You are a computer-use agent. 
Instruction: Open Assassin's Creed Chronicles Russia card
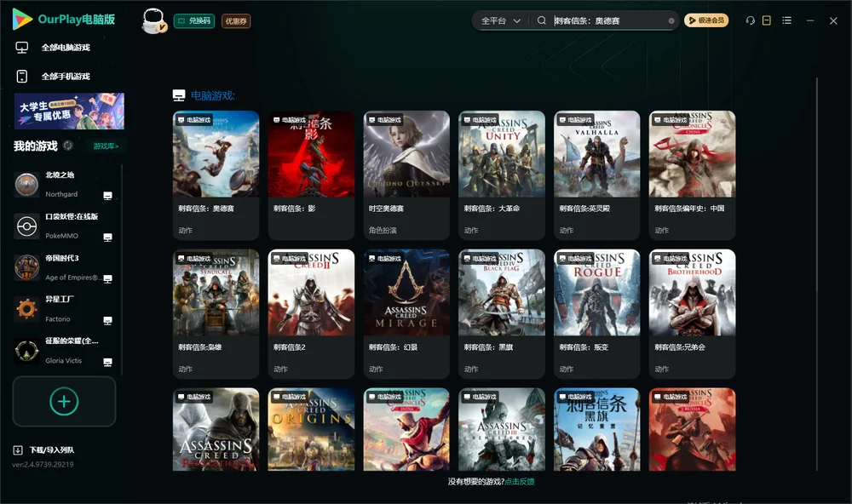(x=692, y=429)
